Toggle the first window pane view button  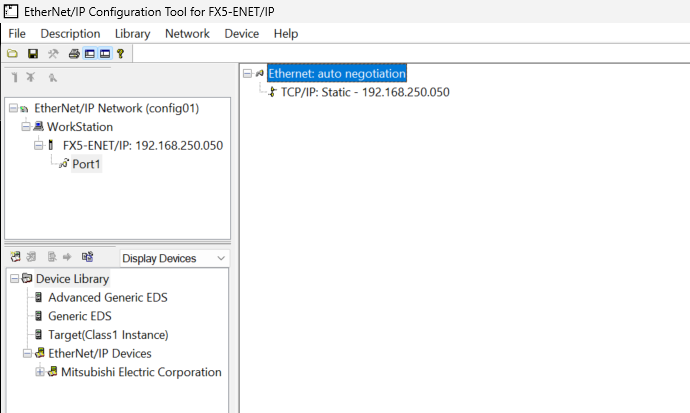[90, 53]
